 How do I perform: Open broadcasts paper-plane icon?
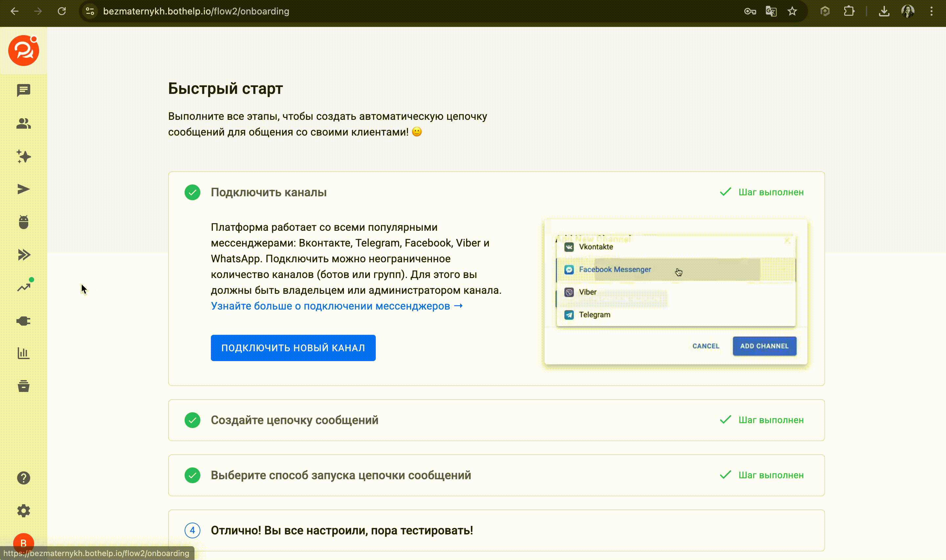(23, 189)
